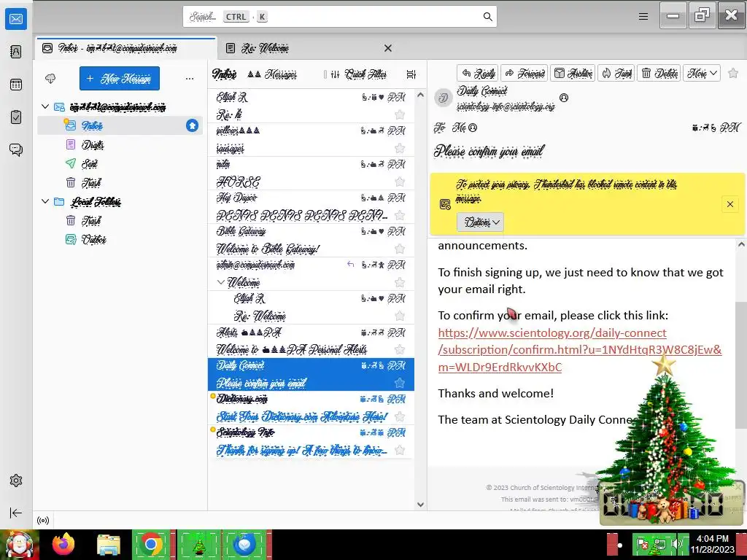
Task: Dismiss the blocked remote content notice
Action: (729, 204)
